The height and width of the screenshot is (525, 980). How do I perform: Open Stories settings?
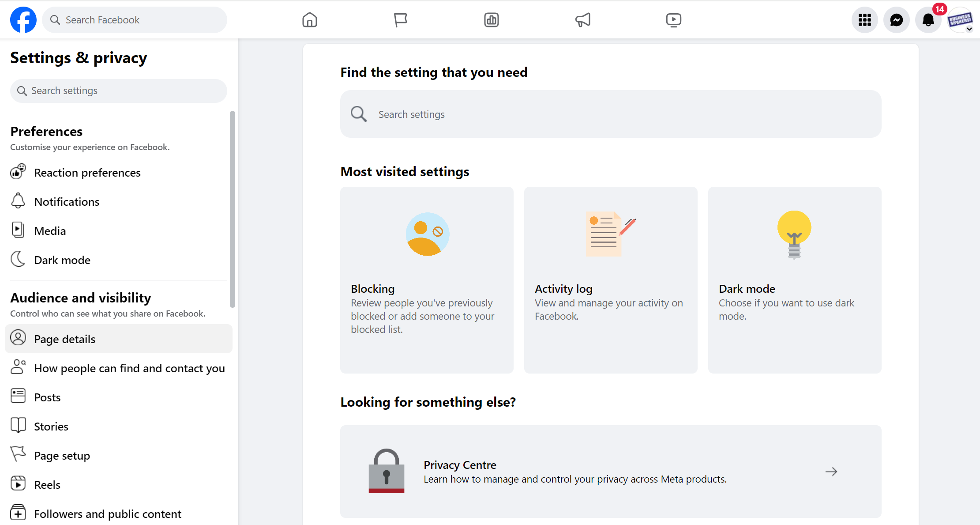point(119,427)
